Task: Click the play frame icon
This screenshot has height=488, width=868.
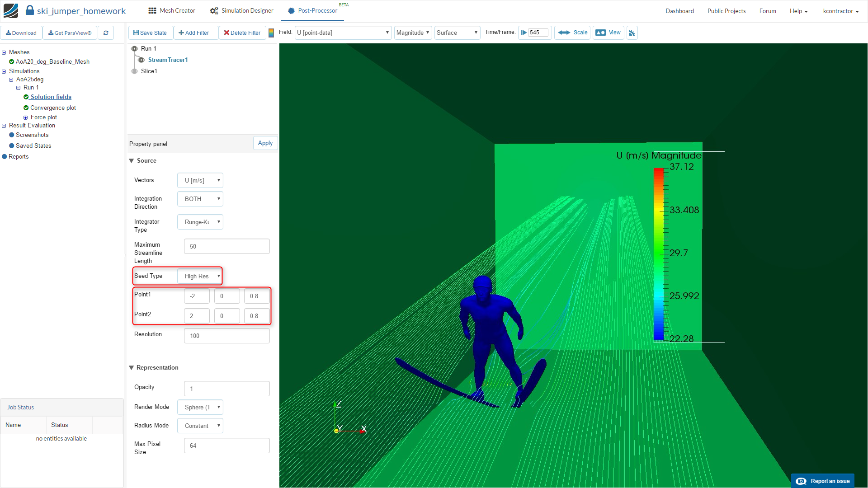Action: coord(524,33)
